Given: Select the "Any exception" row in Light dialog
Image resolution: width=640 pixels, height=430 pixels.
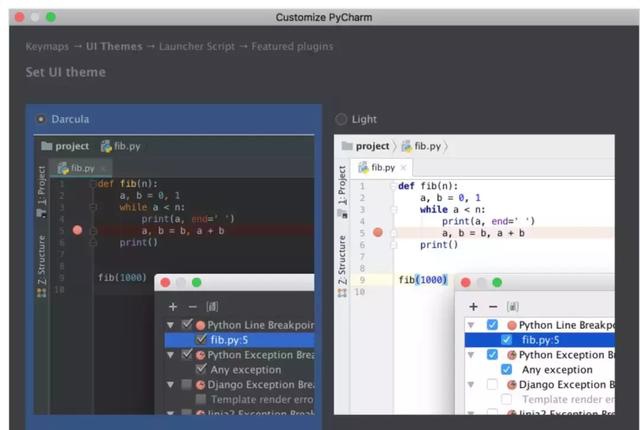Looking at the screenshot, I should pos(540,370).
